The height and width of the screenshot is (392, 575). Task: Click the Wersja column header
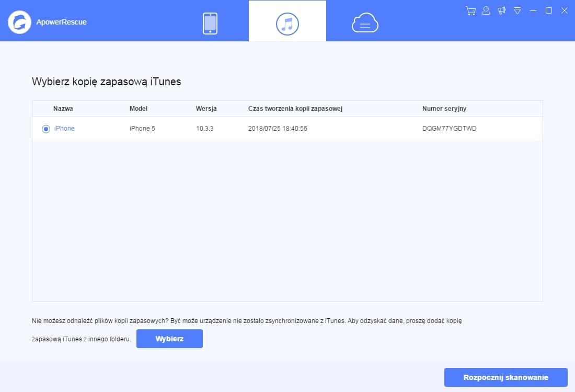[206, 108]
